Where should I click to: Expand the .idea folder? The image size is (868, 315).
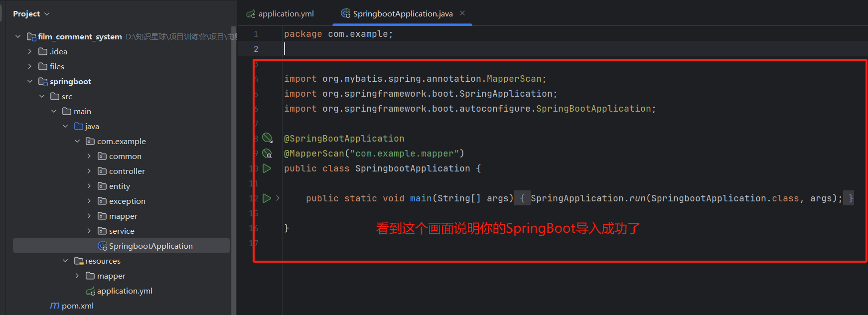click(x=30, y=52)
